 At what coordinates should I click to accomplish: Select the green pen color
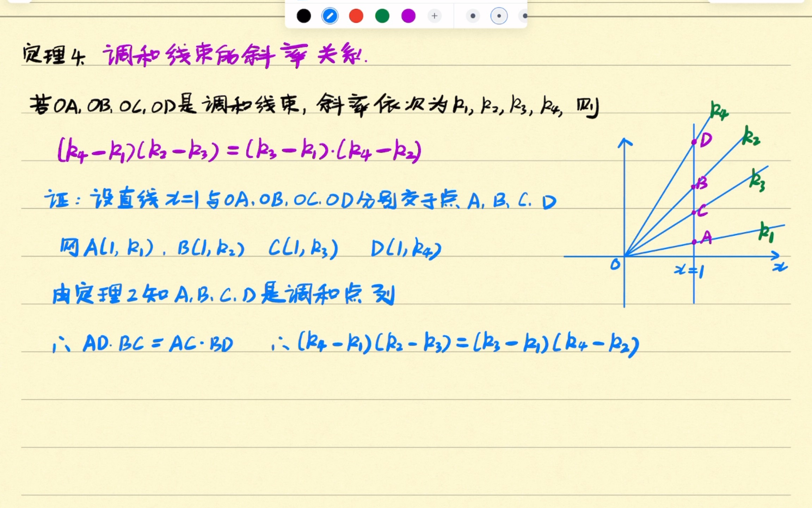pos(382,16)
